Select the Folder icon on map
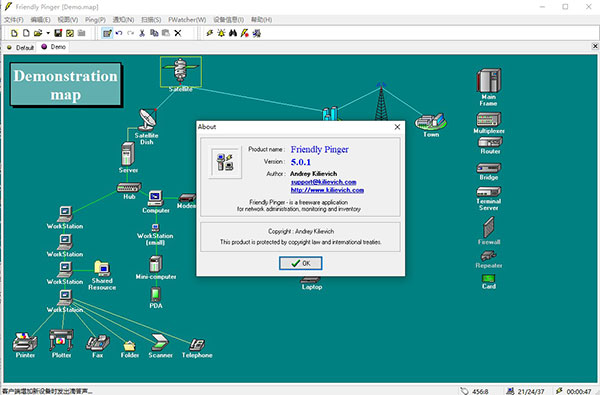The height and width of the screenshot is (395, 600). click(129, 346)
